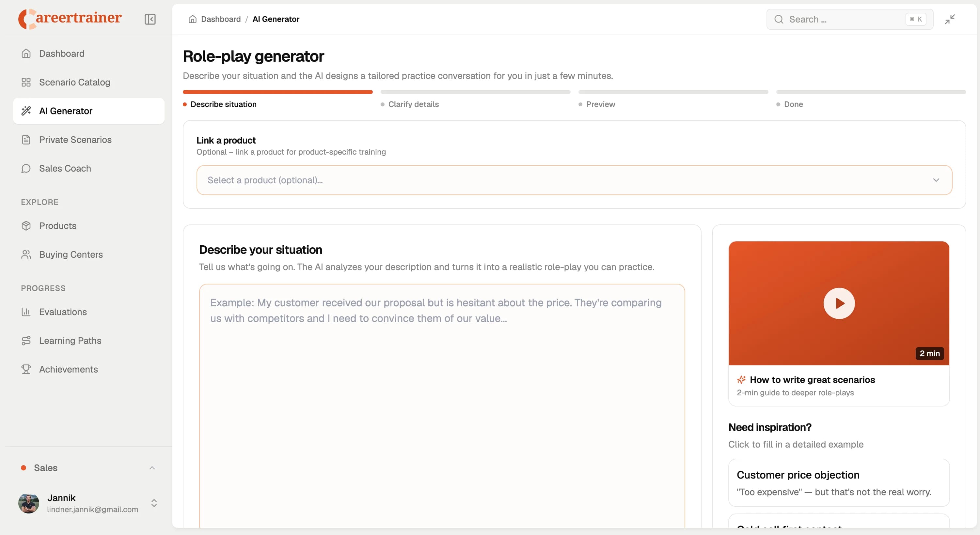The image size is (980, 535).
Task: Select the AI Generator sidebar item
Action: pyautogui.click(x=89, y=111)
